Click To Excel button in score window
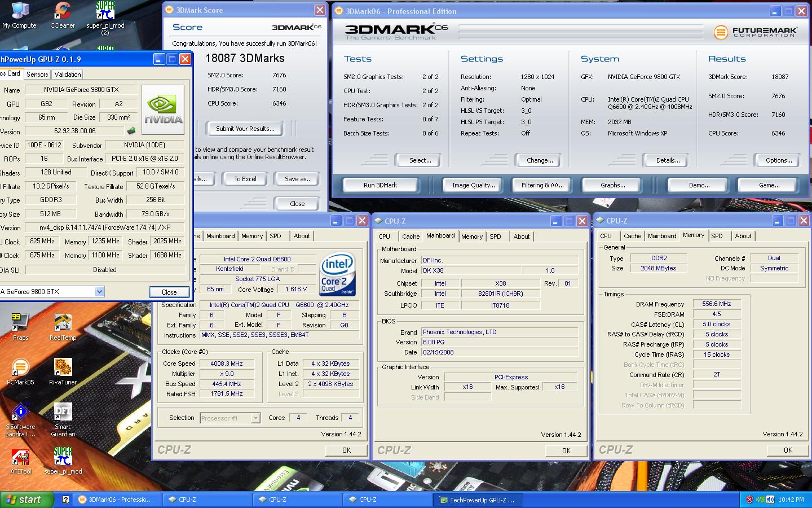Screen dimensions: 812x508 (245, 179)
